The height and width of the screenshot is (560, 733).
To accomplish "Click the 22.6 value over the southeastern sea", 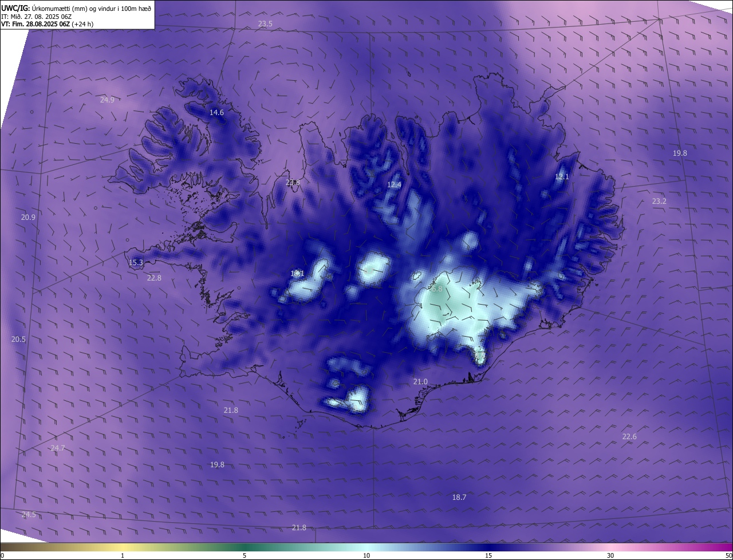I will pos(629,436).
